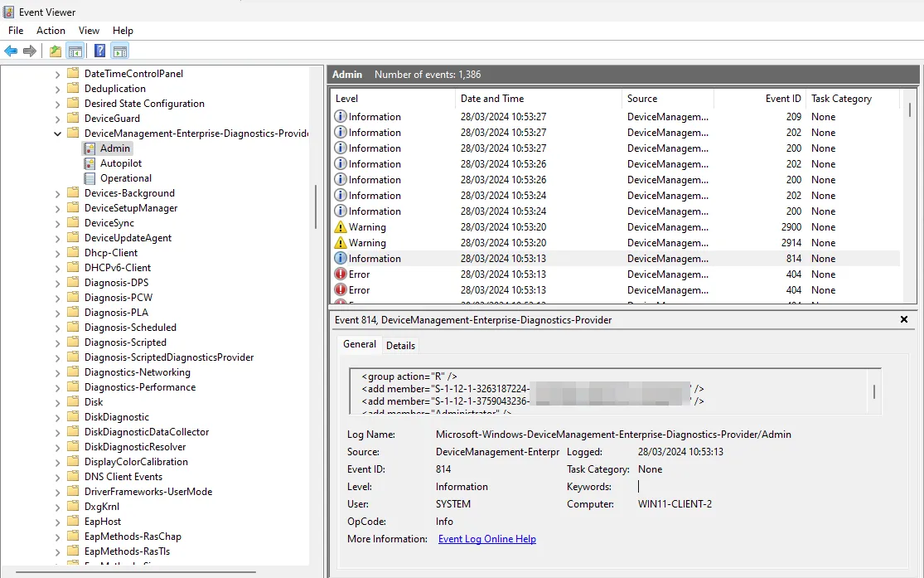Screen dimensions: 924x578
Task: Click the warning icon of event 2900
Action: (341, 227)
